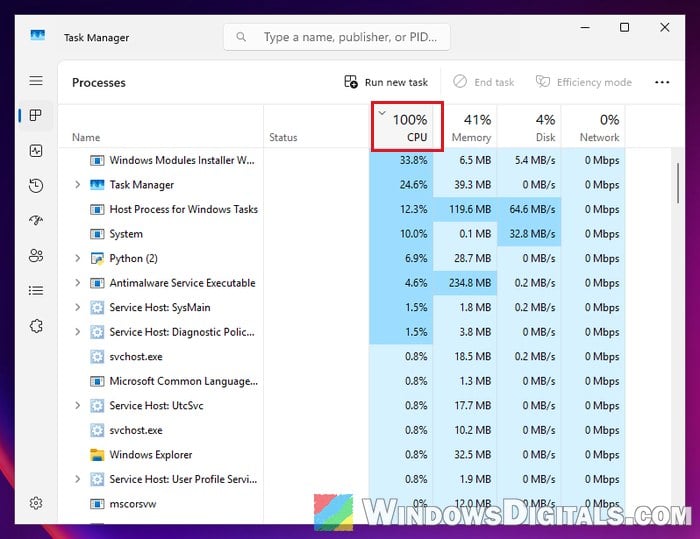Open Task Manager Settings gear

click(36, 503)
